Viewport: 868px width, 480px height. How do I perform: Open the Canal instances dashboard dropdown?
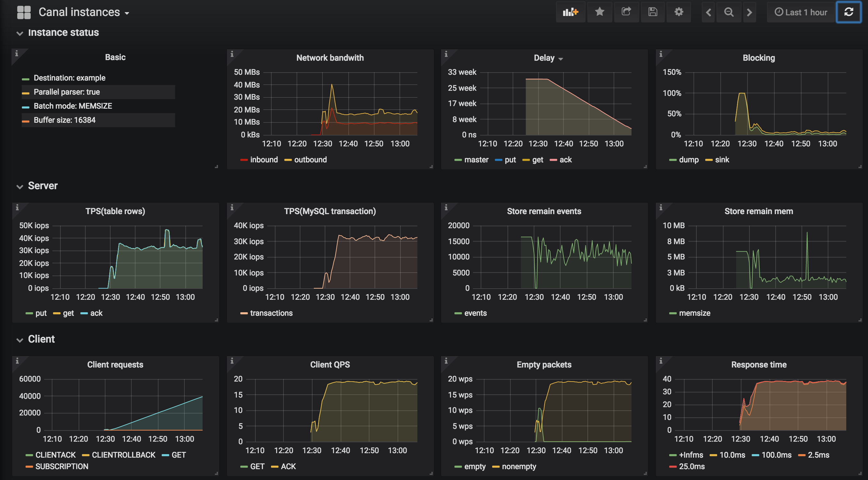coord(84,12)
